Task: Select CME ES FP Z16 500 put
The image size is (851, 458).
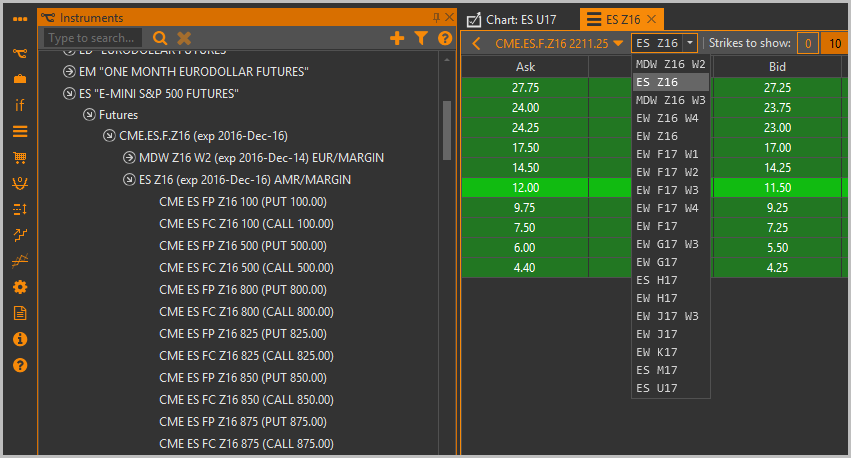Action: tap(243, 246)
